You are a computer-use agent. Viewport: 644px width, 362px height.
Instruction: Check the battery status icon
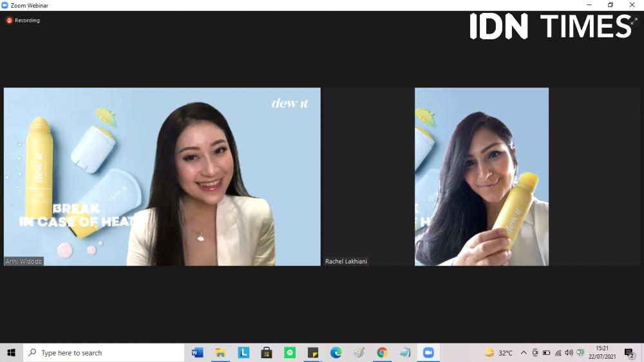(x=546, y=352)
